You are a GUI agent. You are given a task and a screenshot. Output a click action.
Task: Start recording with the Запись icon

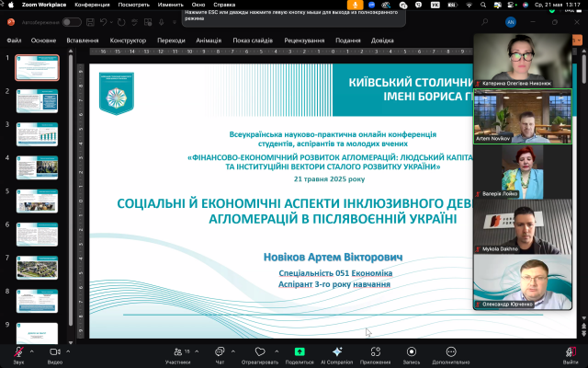[411, 351]
